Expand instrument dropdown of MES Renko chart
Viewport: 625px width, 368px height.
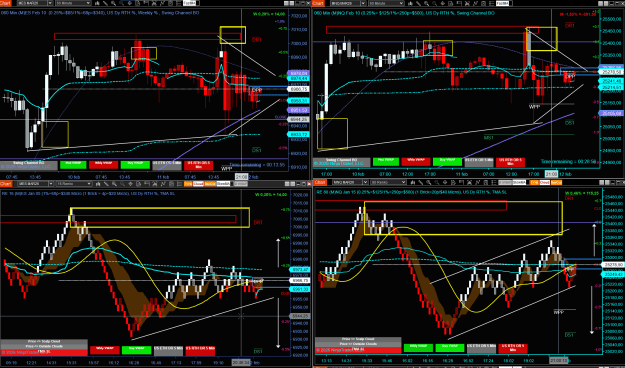coord(51,183)
